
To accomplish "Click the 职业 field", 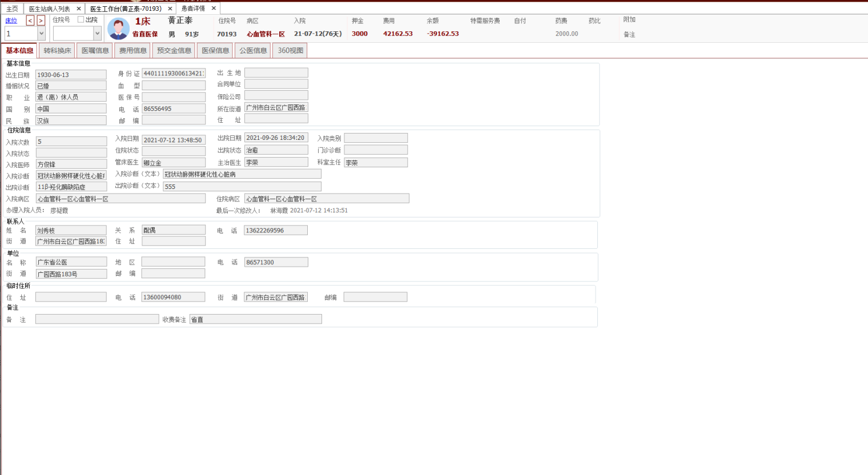I will click(x=71, y=97).
